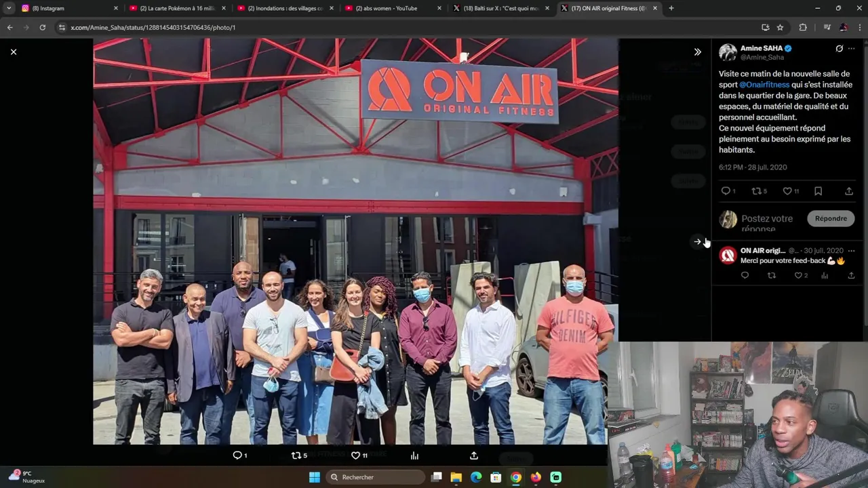
Task: Open the tab search dropdown in Chrome
Action: tap(8, 8)
